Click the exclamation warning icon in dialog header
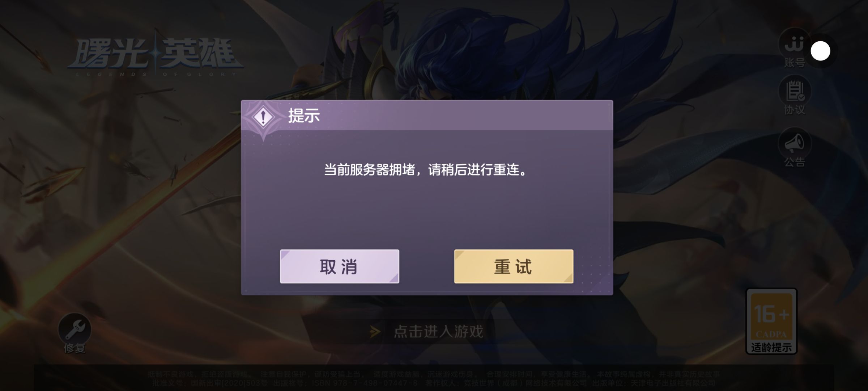Viewport: 868px width, 391px height. 263,117
